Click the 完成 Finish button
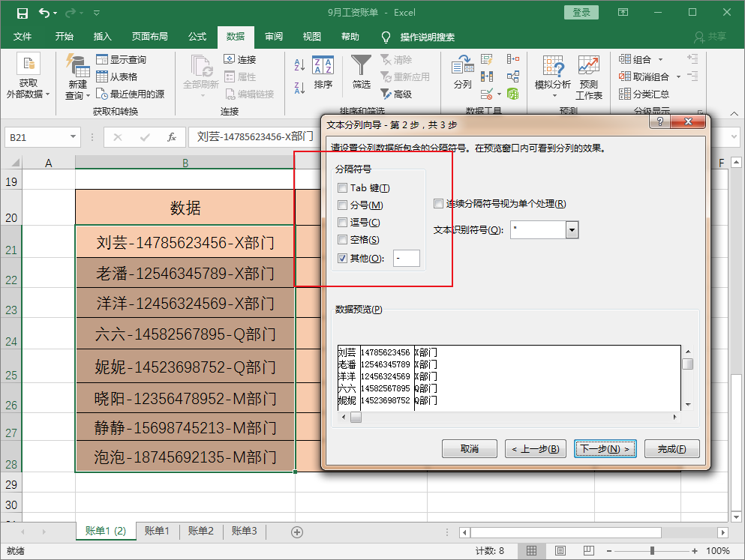Screen dimensions: 745x560 click(x=671, y=448)
